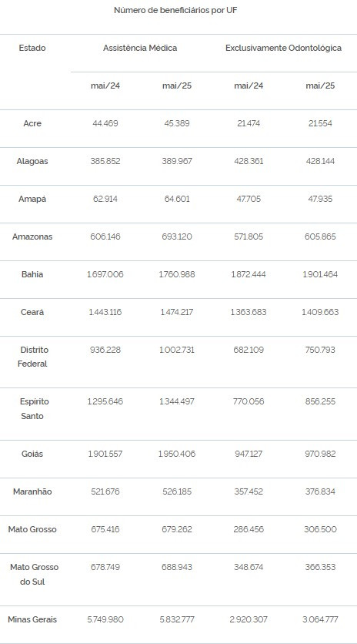Click the Minas Gerais value 5.749.980

(105, 620)
